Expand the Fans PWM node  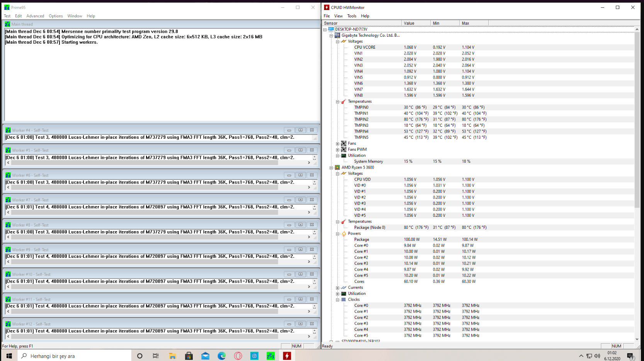[337, 150]
